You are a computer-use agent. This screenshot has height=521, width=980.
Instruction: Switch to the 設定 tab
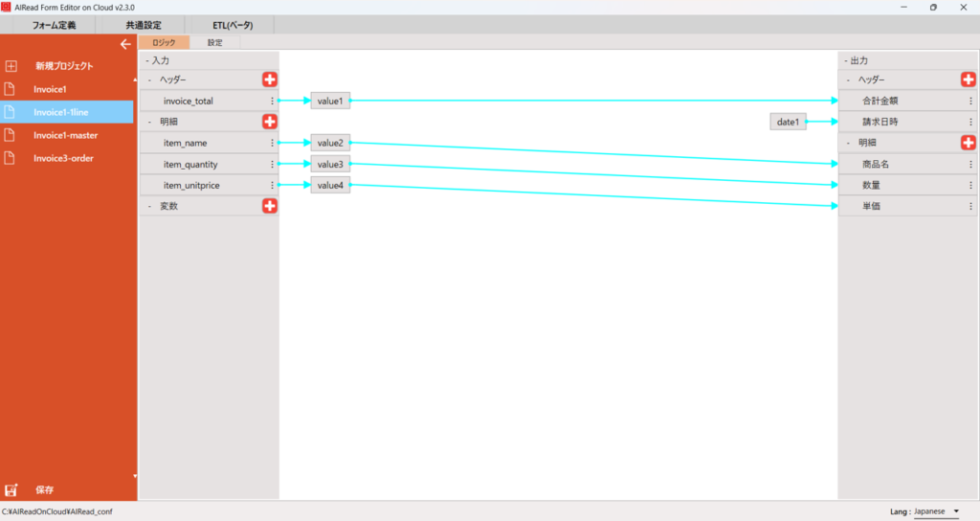pos(214,42)
